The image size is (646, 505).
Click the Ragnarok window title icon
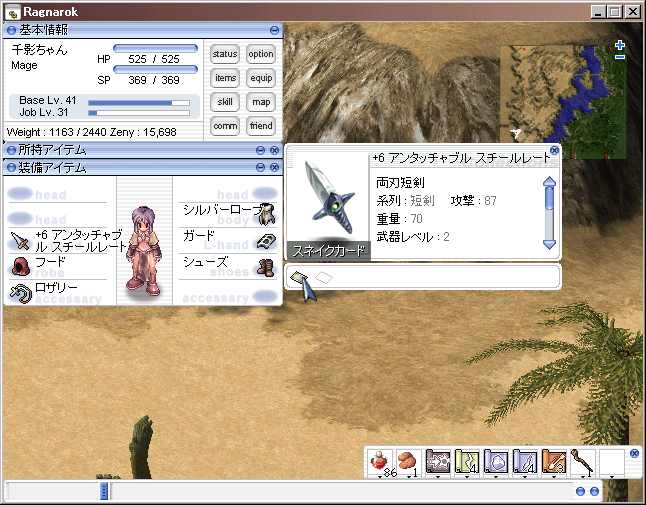tap(12, 12)
